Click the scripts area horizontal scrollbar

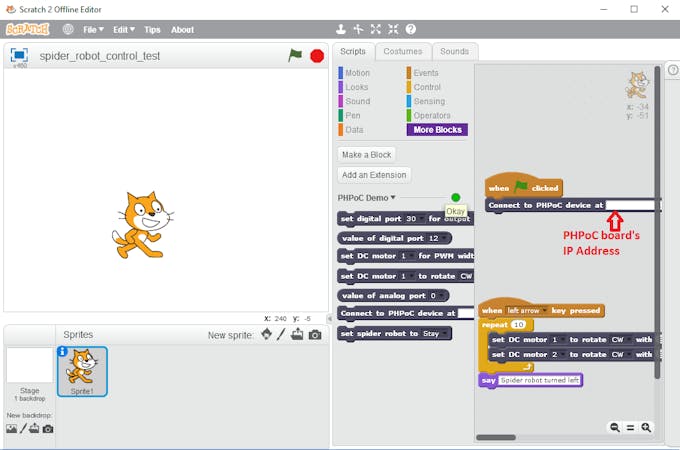pyautogui.click(x=496, y=437)
